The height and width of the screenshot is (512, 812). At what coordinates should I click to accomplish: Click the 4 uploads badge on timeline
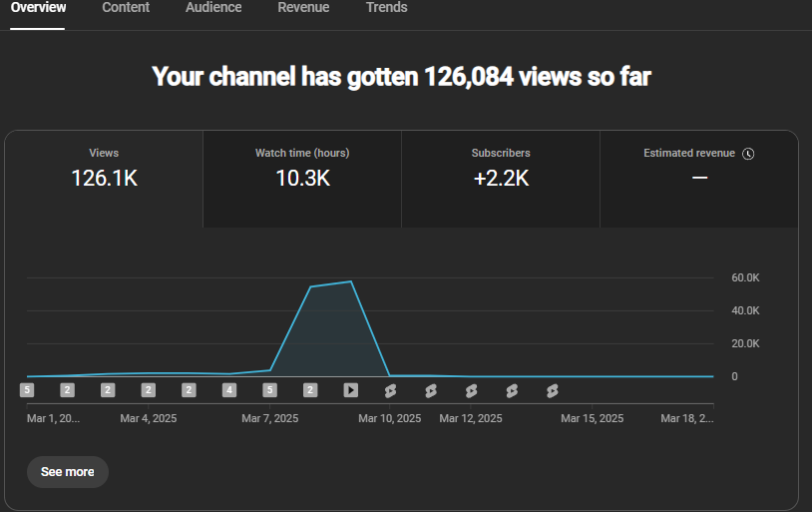(x=229, y=390)
